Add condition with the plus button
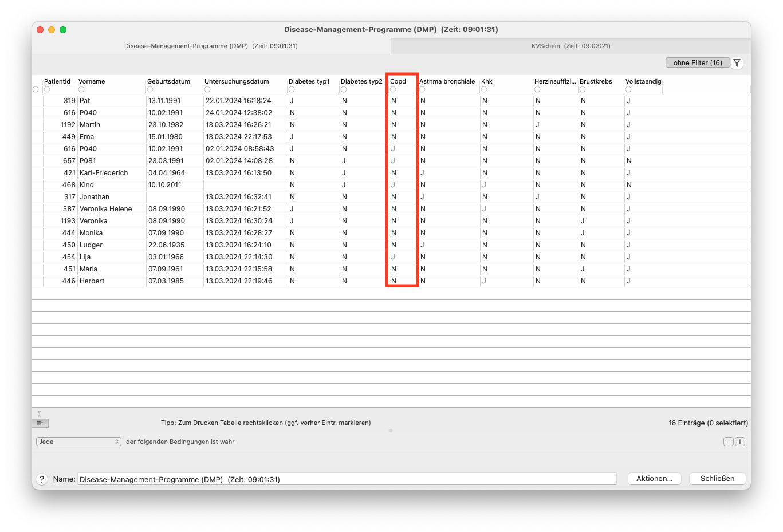Screen dimensions: 783x532 [740, 442]
